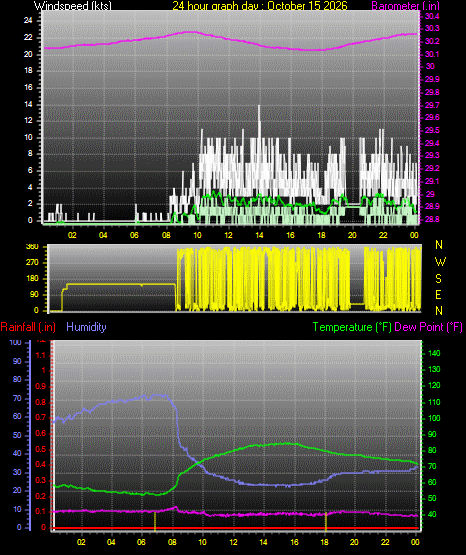Click rainfall scale value 1.1

click(x=41, y=355)
